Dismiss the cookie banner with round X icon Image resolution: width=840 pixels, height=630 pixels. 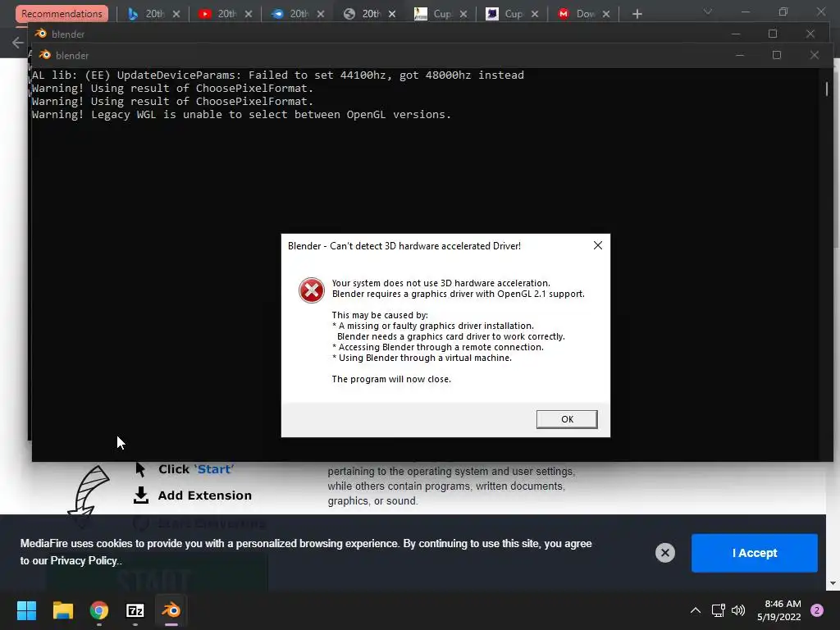coord(664,553)
